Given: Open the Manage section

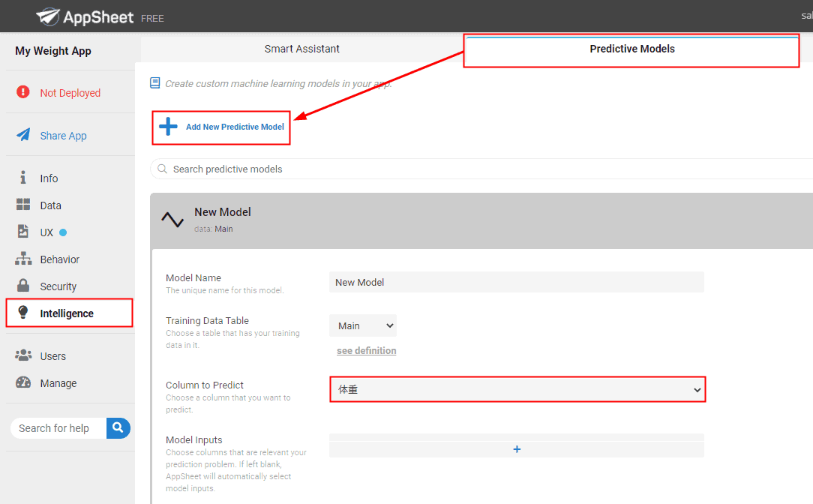Looking at the screenshot, I should (x=58, y=383).
